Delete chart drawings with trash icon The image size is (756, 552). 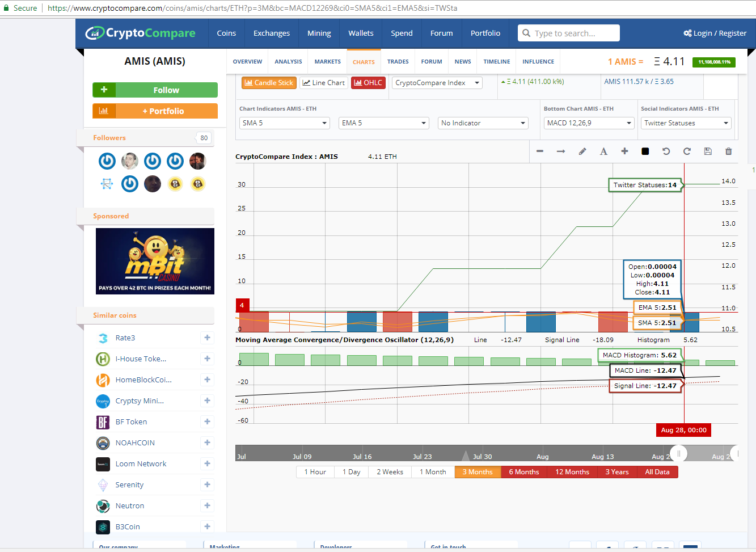pos(729,151)
